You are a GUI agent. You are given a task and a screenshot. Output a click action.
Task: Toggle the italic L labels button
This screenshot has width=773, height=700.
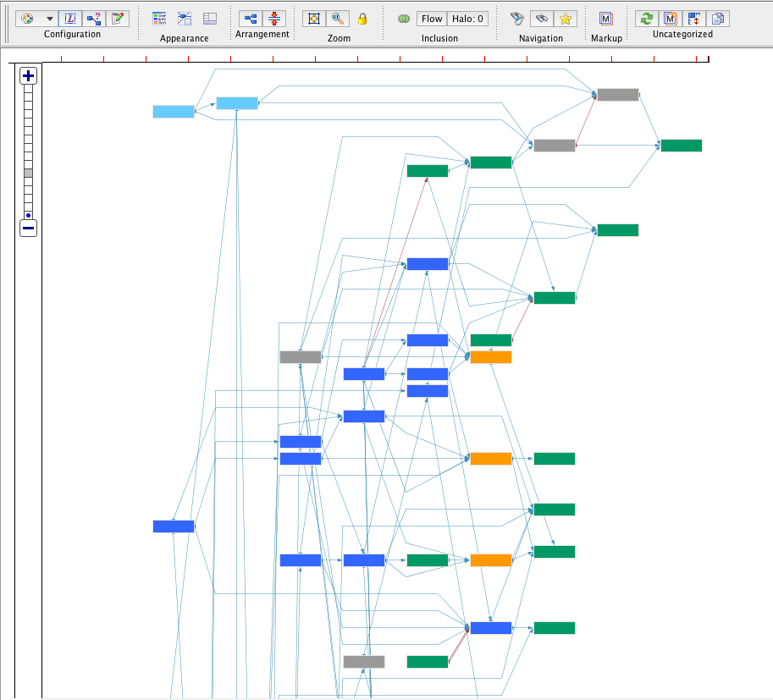click(71, 19)
